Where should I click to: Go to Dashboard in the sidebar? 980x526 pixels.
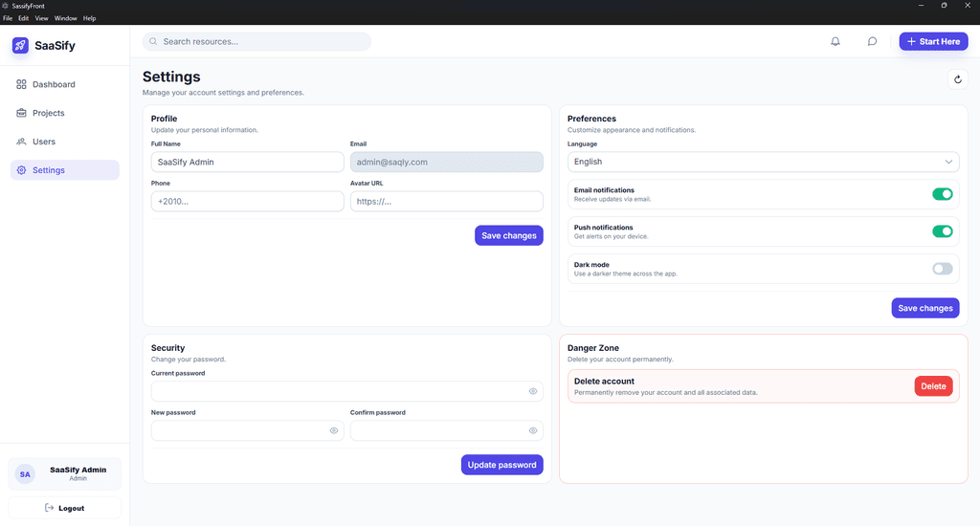tap(54, 84)
